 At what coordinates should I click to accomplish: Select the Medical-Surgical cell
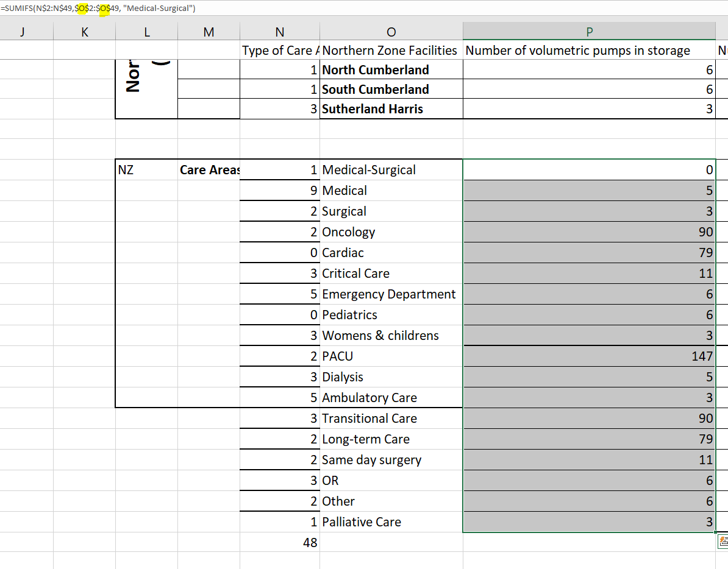point(391,170)
